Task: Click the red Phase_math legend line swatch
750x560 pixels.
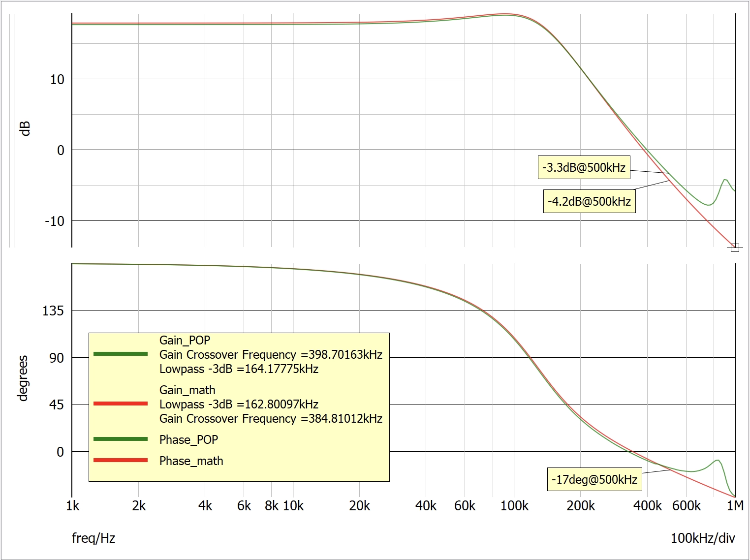Action: point(121,460)
